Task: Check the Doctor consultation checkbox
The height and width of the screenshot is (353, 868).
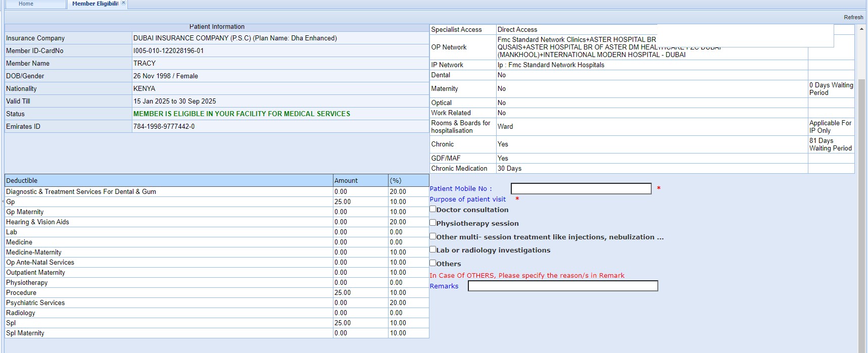Action: (433, 209)
